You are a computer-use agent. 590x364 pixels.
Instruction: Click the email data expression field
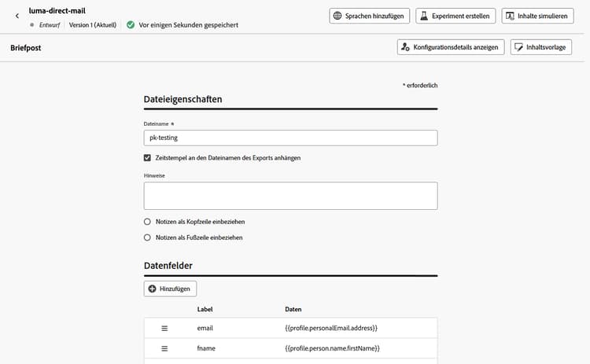point(331,328)
